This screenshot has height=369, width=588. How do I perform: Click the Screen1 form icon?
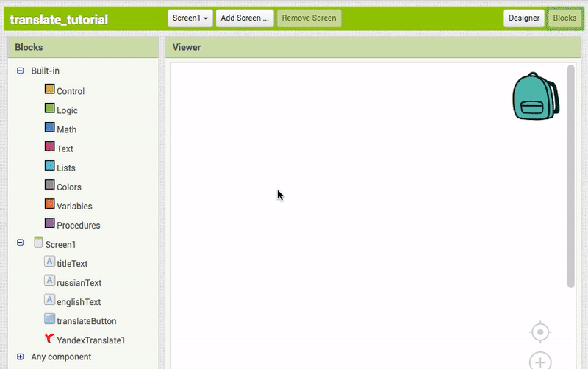coord(38,243)
